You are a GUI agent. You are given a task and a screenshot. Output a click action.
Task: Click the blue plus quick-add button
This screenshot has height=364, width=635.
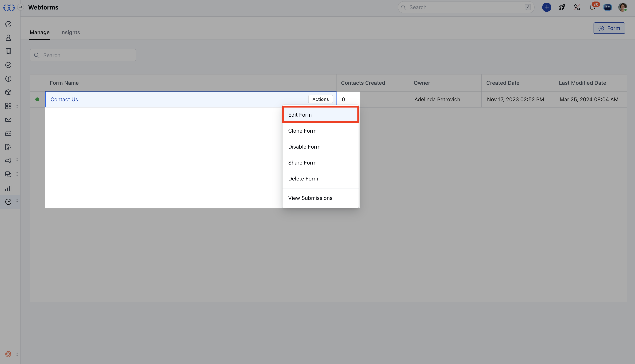(547, 7)
